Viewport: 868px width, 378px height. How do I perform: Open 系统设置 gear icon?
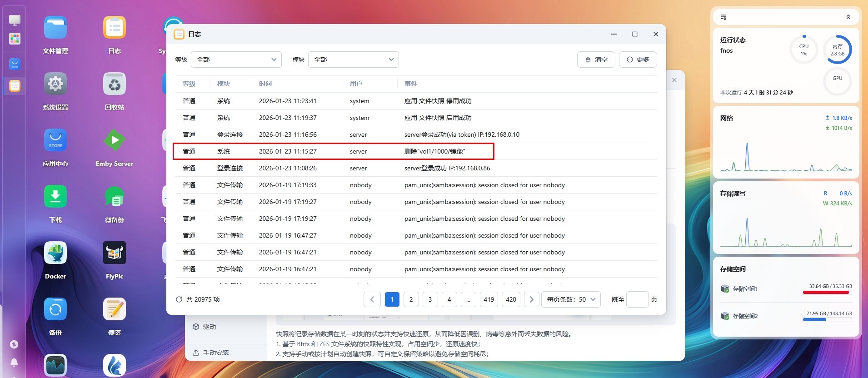click(x=55, y=84)
